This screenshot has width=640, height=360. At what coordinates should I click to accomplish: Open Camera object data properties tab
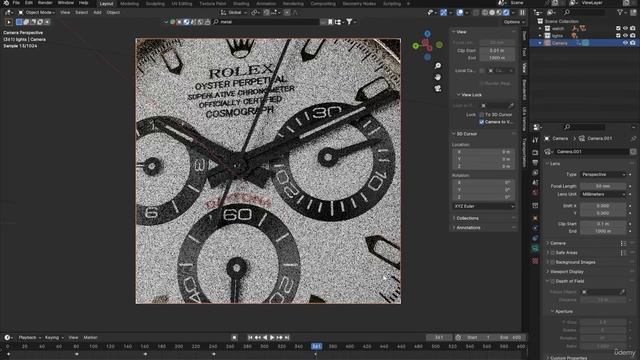[535, 249]
